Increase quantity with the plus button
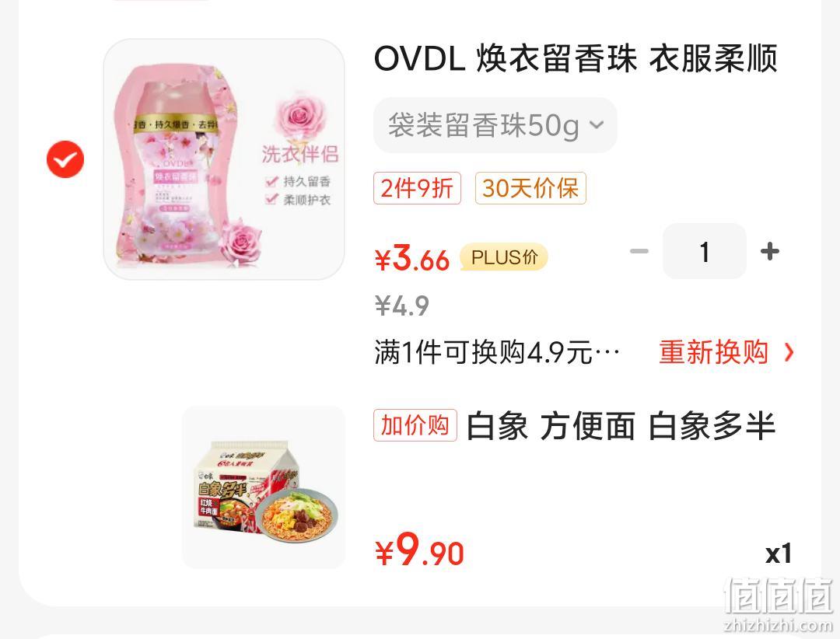Image resolution: width=840 pixels, height=639 pixels. (769, 251)
